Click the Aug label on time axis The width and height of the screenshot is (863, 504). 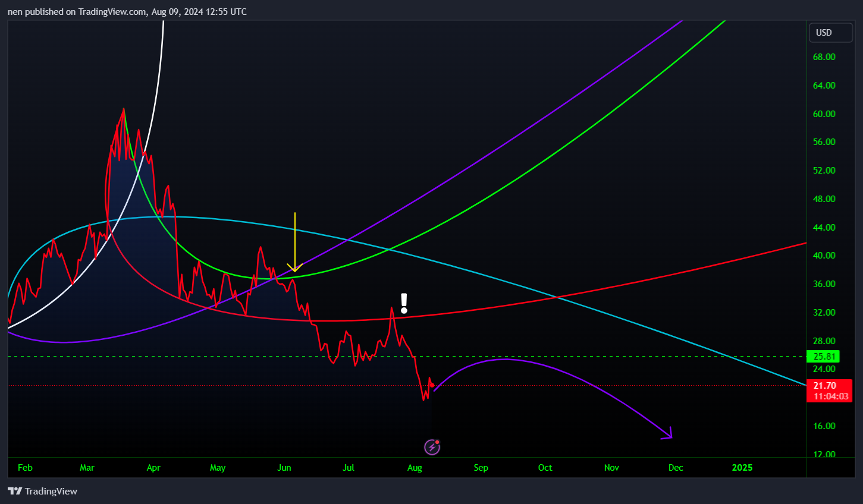415,468
